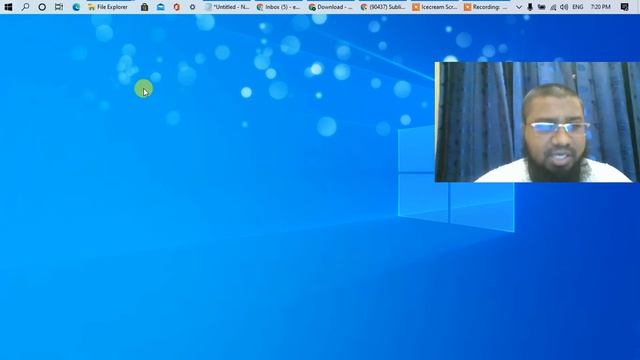This screenshot has width=640, height=360.
Task: Switch to Icecream Screen Recorder window
Action: [435, 7]
